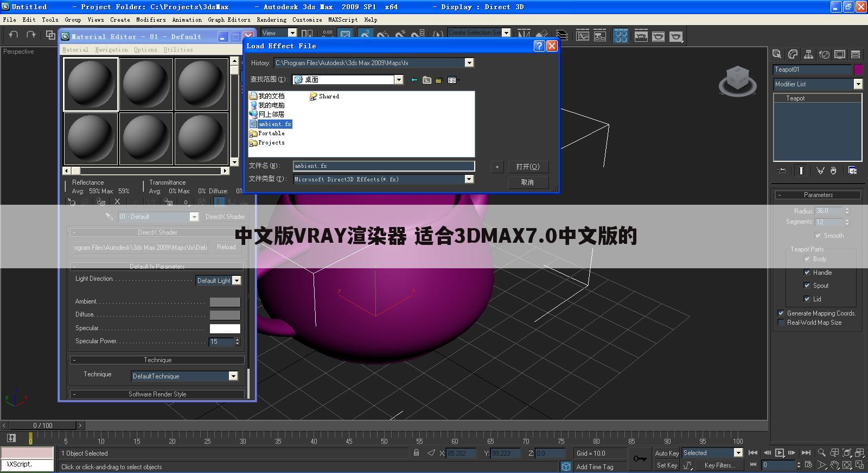
Task: Open Curve Editor from the toolbar
Action: [x=583, y=36]
